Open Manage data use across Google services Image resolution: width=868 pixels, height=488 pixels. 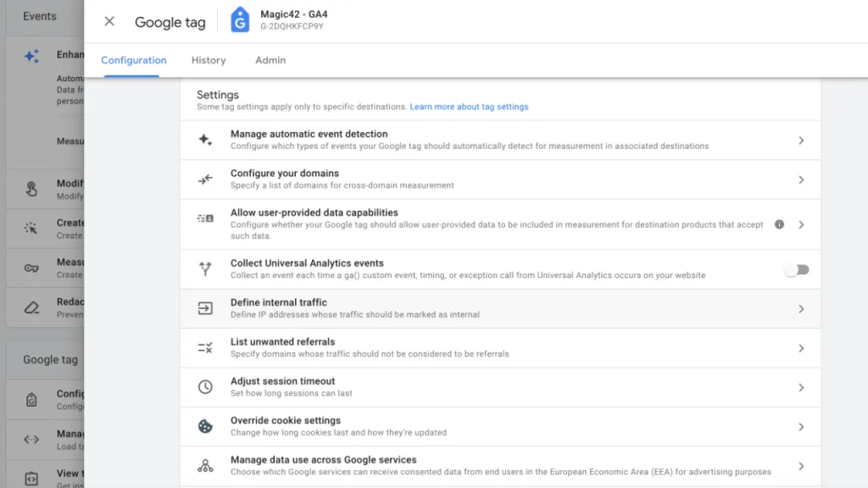click(x=500, y=466)
